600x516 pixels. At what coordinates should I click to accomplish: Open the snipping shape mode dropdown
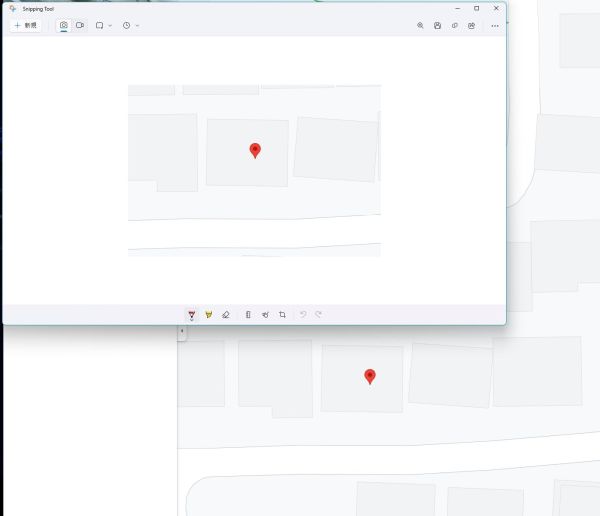click(103, 25)
